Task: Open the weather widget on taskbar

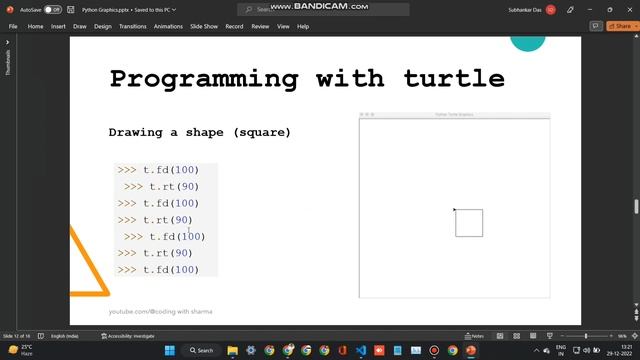Action: tap(20, 350)
